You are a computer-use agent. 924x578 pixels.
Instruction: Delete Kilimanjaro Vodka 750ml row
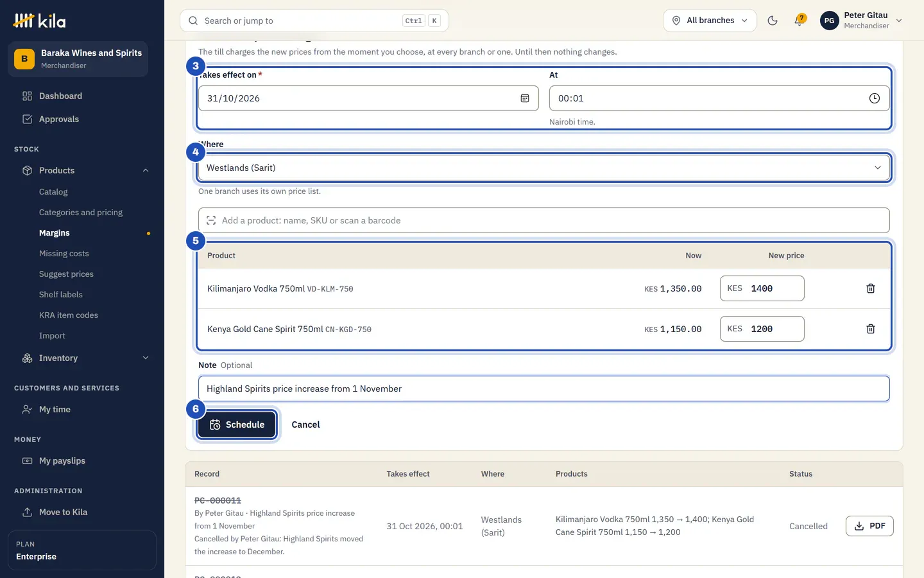click(x=871, y=288)
